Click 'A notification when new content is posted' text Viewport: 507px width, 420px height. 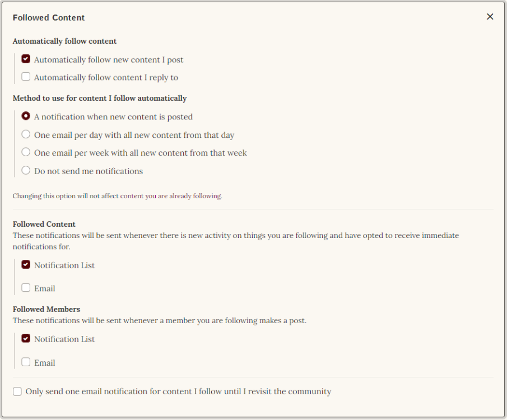tap(113, 117)
